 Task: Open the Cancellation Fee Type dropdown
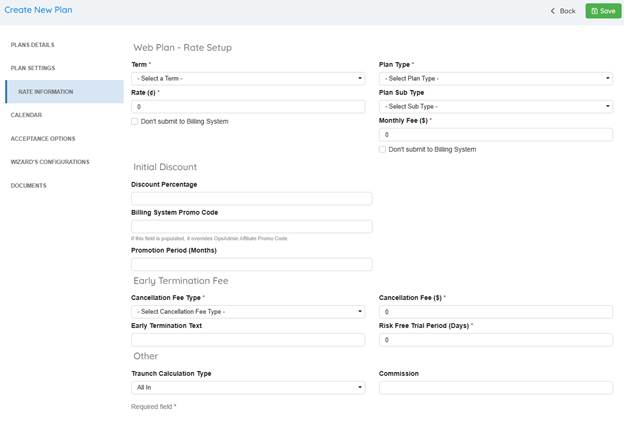(x=248, y=312)
